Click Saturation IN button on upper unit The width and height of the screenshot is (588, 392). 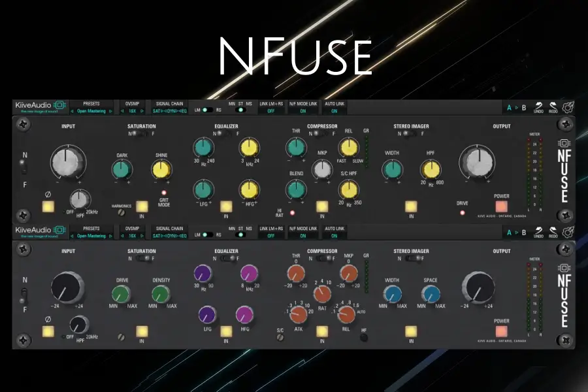click(142, 206)
